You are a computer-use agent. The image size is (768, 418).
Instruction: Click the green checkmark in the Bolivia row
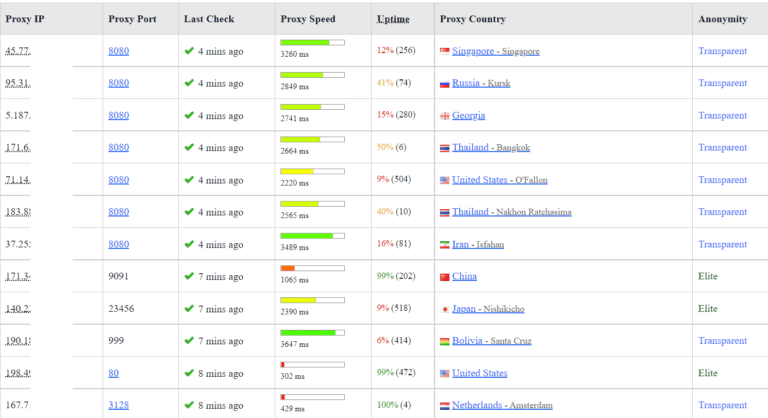[189, 341]
